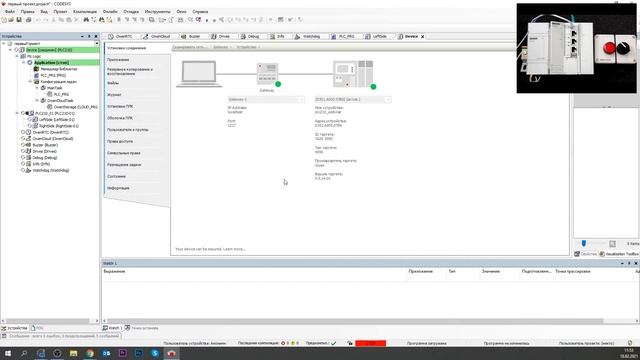Open the Gateway selection combo box
Screen dimensions: 640x360
pyautogui.click(x=266, y=100)
